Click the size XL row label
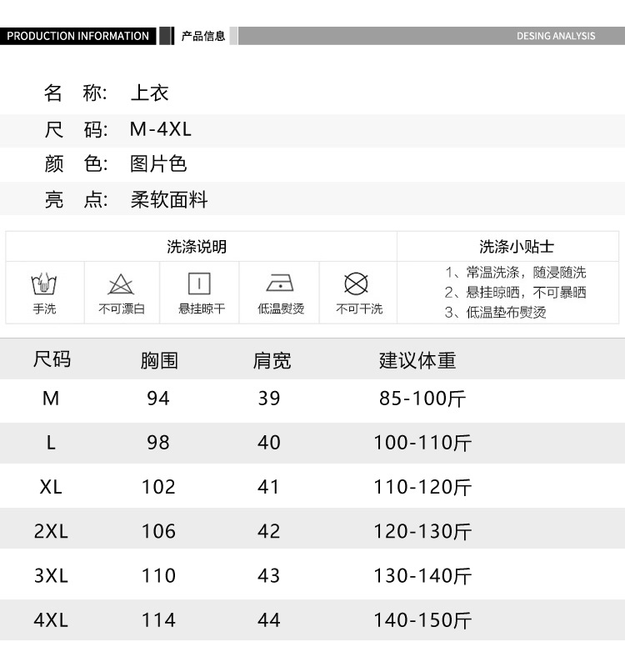Viewport: 625px width, 672px height. pyautogui.click(x=51, y=487)
